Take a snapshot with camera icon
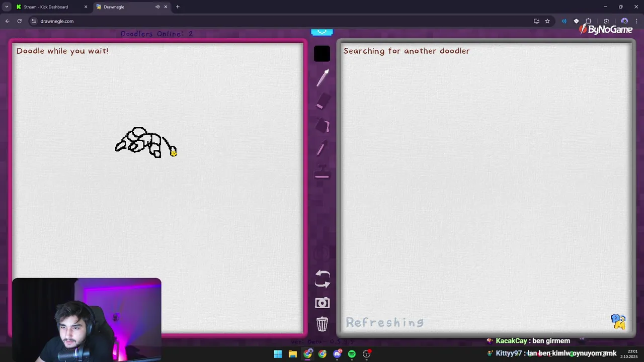The height and width of the screenshot is (362, 644). tap(323, 303)
